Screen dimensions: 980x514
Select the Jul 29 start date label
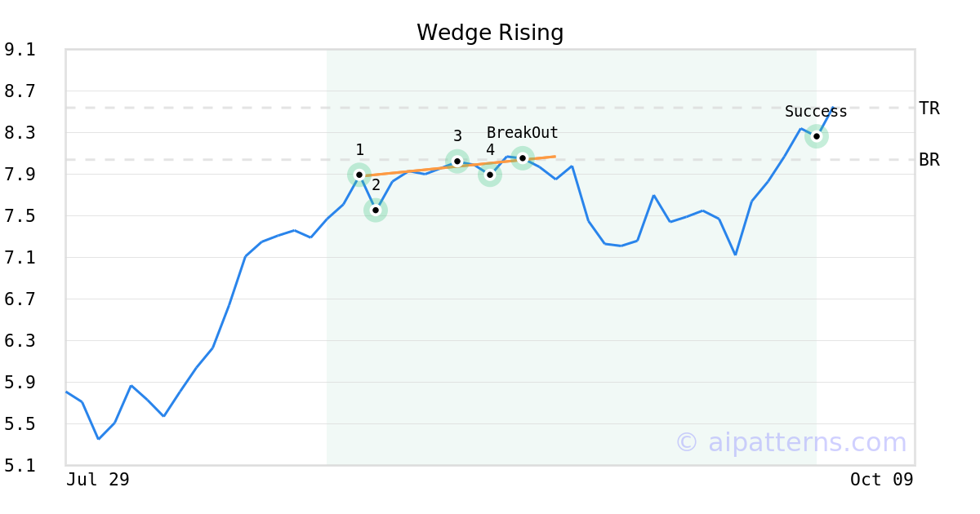(98, 480)
